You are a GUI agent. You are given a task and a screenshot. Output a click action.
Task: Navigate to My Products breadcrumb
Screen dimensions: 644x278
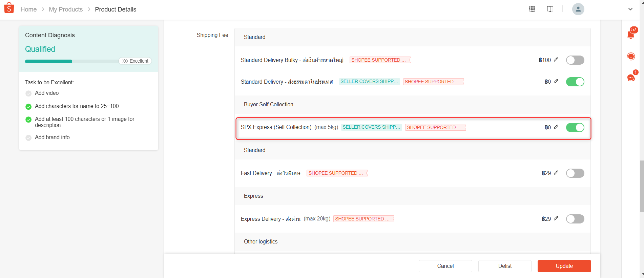coord(66,9)
